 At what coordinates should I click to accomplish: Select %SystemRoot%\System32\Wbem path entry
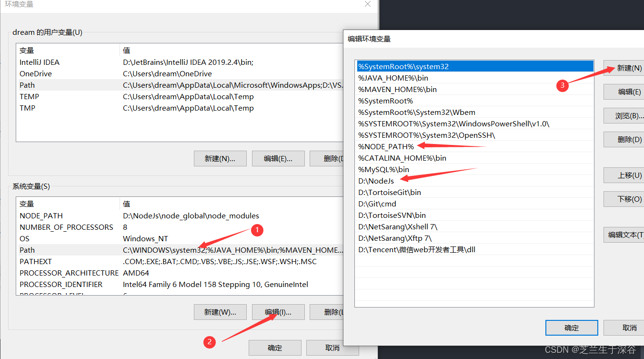click(x=475, y=112)
